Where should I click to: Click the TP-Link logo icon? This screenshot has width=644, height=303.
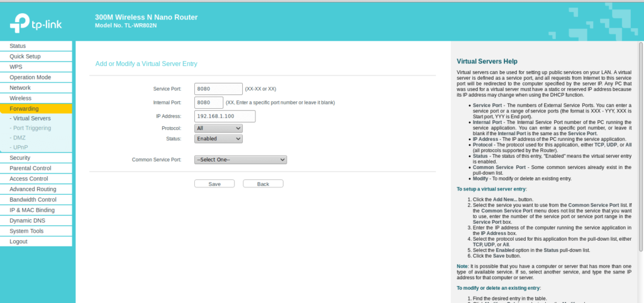tap(17, 26)
